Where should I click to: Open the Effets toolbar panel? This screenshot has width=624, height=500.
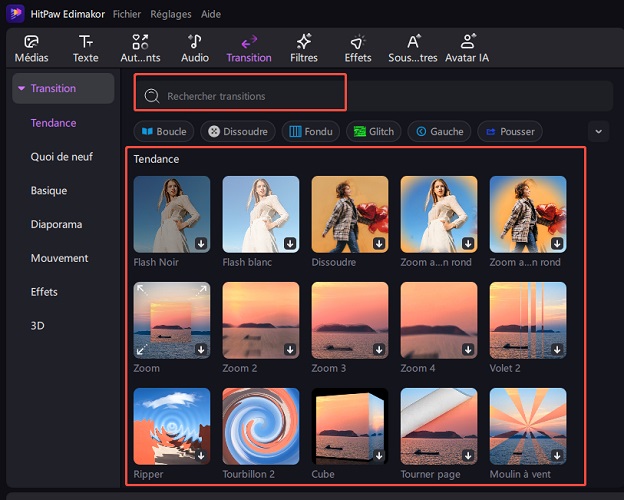pos(358,49)
